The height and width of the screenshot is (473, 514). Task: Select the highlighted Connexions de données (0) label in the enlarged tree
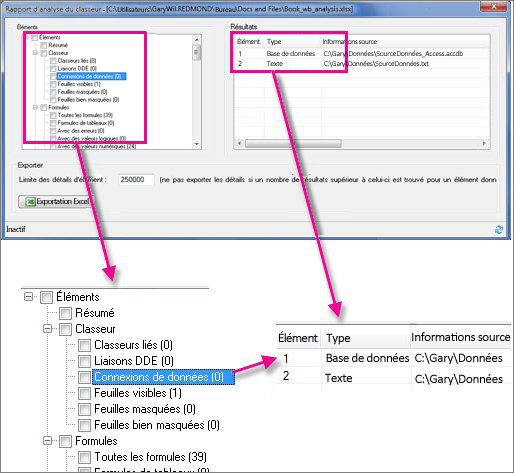click(x=163, y=377)
